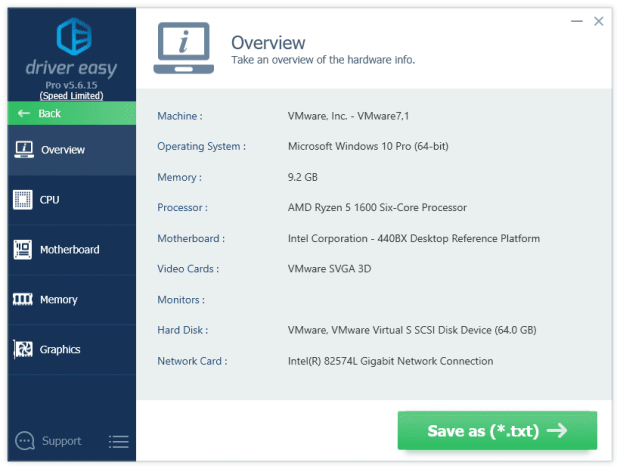Open the list menu icon beside Support
620x469 pixels.
tap(118, 441)
